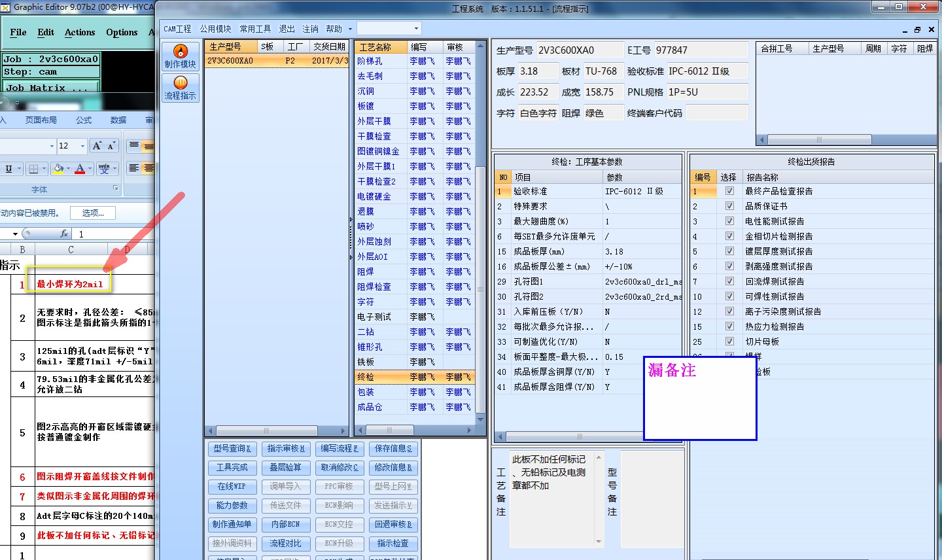
Task: Click the 型号查询X button
Action: click(x=232, y=449)
